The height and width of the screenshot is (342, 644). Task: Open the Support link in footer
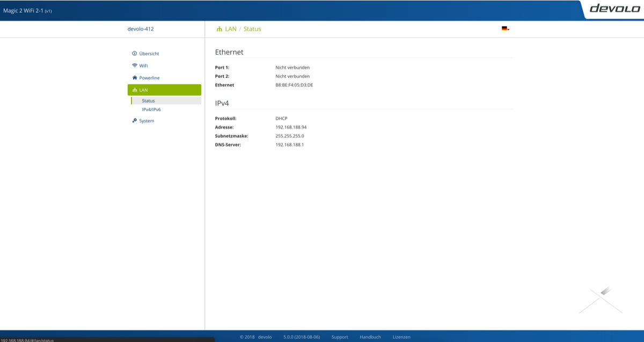click(340, 337)
